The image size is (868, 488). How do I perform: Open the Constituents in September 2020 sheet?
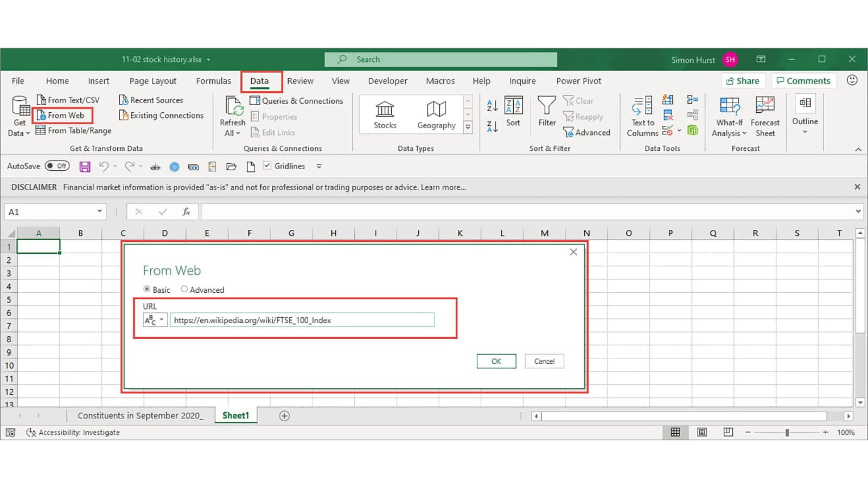(x=140, y=416)
